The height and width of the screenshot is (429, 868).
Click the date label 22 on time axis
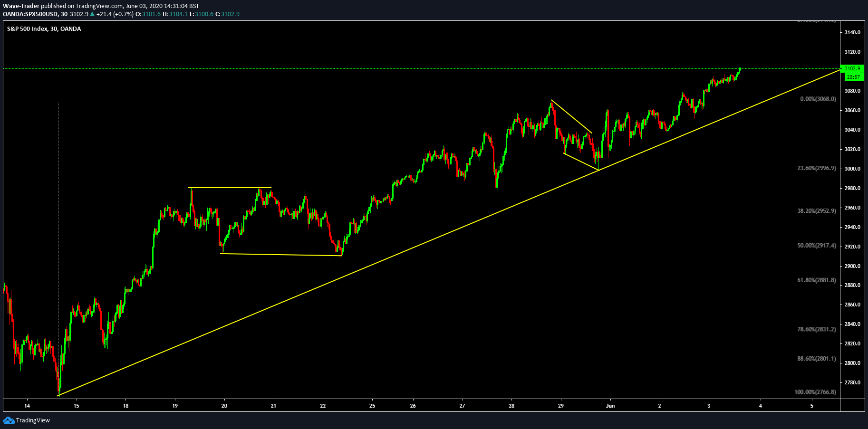323,406
